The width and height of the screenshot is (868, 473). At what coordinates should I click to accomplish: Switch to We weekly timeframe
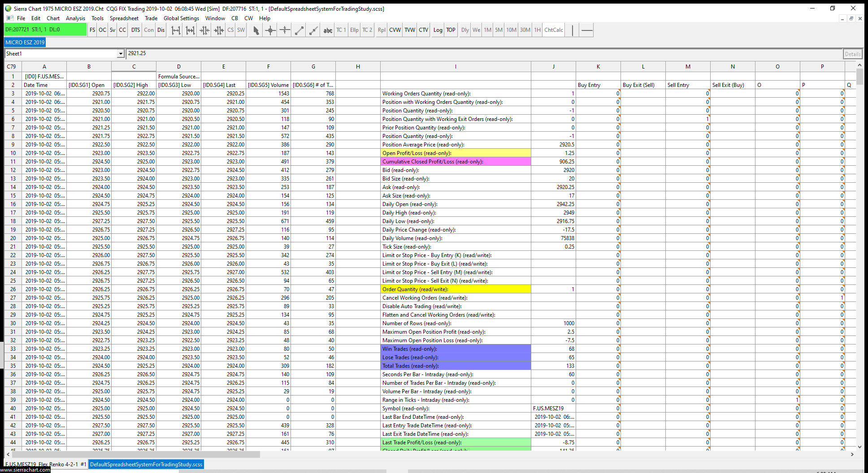[476, 30]
